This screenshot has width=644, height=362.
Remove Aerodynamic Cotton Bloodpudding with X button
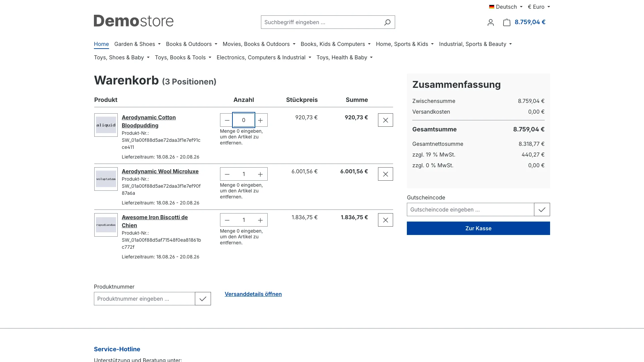pos(385,120)
